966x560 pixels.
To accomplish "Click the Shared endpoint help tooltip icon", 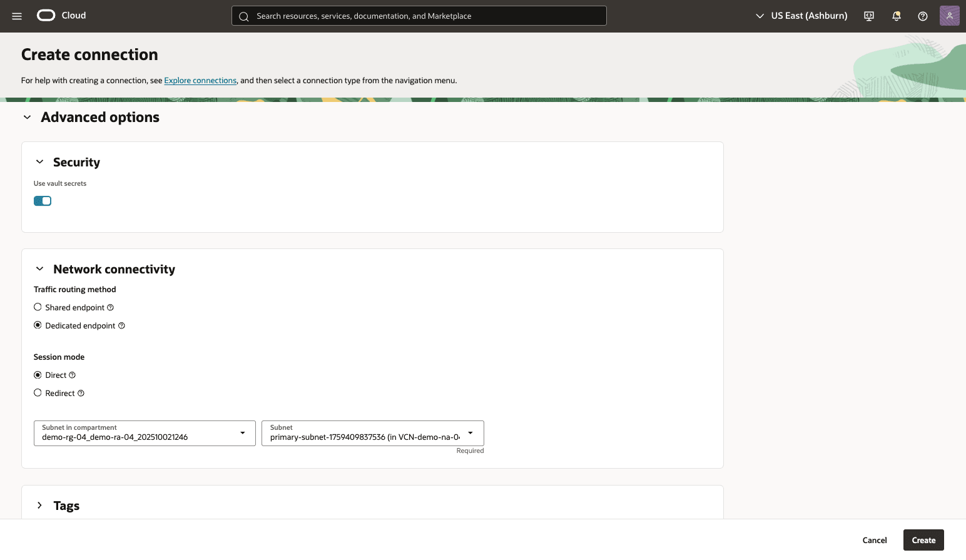I will tap(111, 307).
